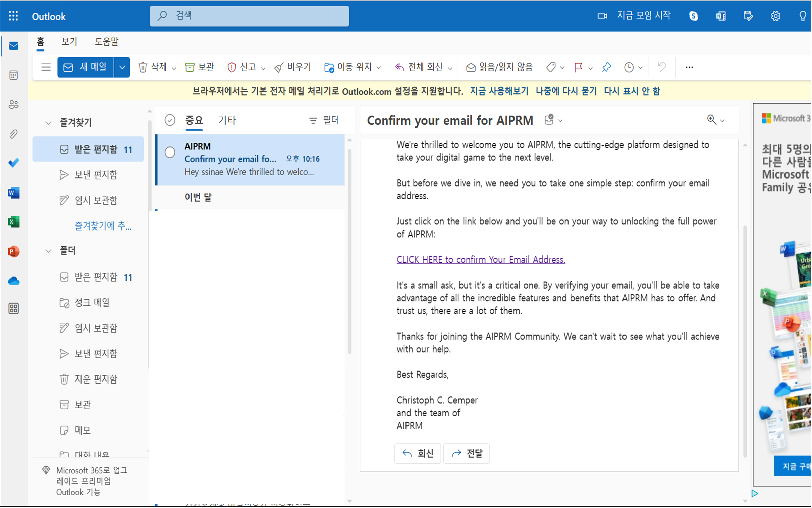The height and width of the screenshot is (508, 812).
Task: Collapse the Folders section chevron
Action: pos(48,251)
